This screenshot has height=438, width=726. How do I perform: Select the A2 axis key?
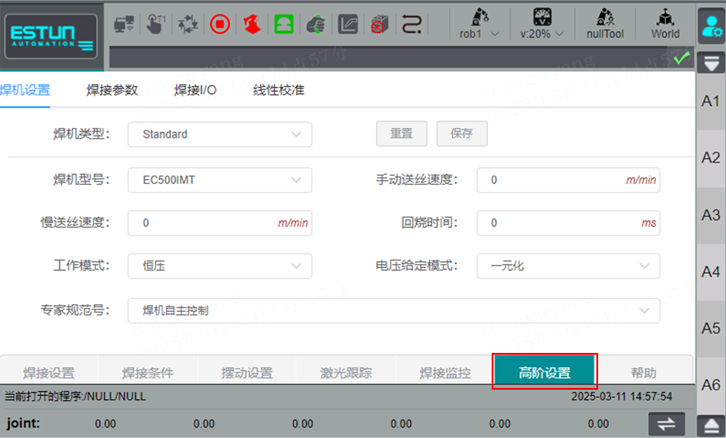(711, 158)
